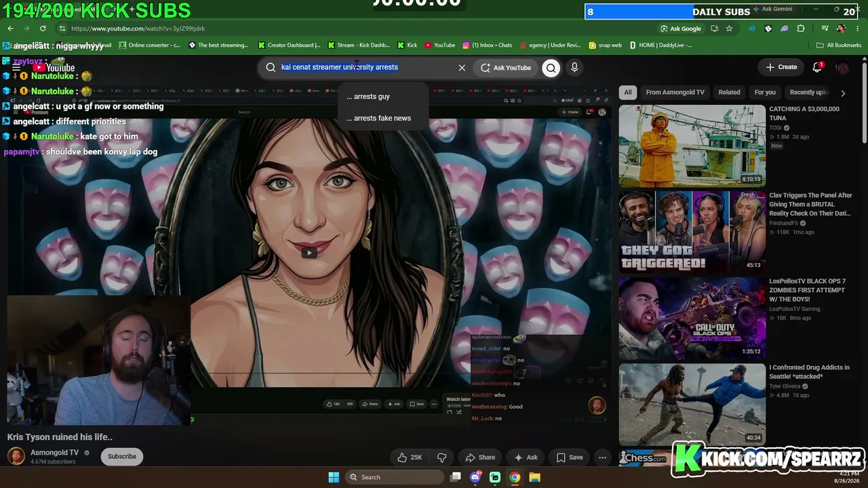Open the Seattle drug addicts video thumbnail

(x=692, y=405)
